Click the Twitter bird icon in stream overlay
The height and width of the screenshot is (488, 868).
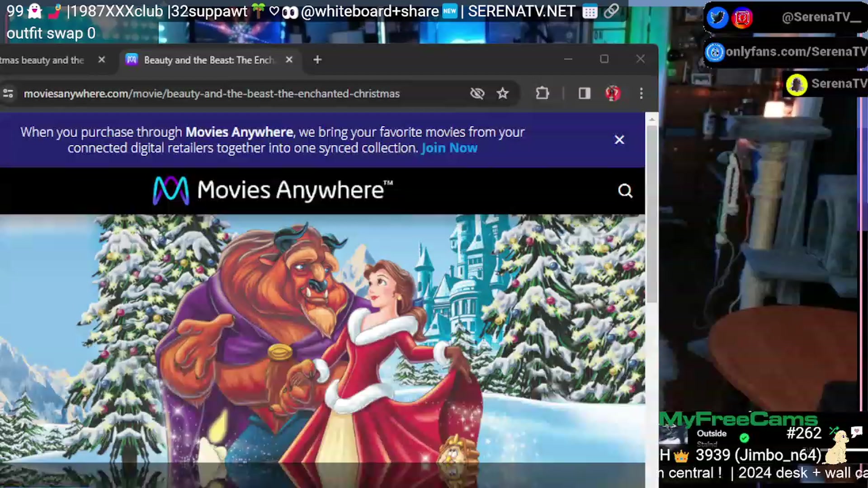pyautogui.click(x=717, y=18)
